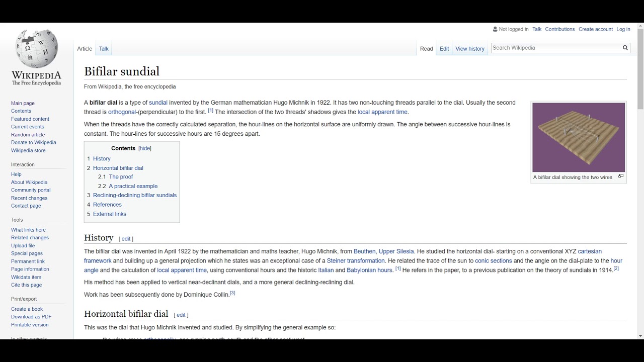This screenshot has width=644, height=362.
Task: Hide the Contents table
Action: coord(145,148)
